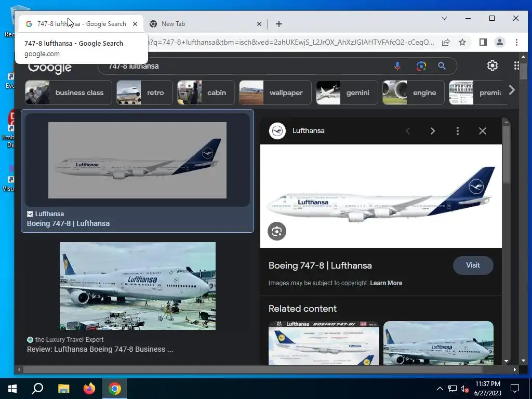Start voice search with microphone icon

tap(397, 66)
